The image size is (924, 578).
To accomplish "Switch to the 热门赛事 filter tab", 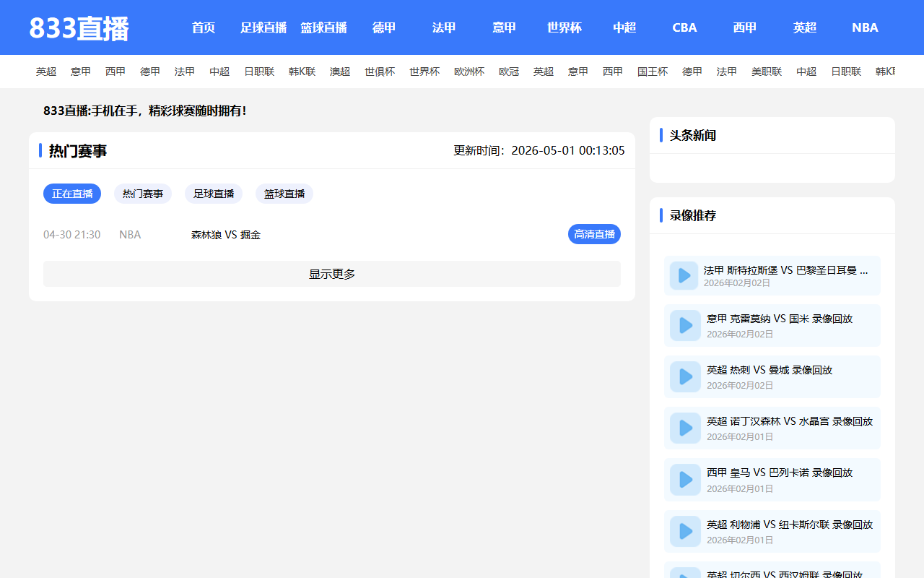I will 143,194.
